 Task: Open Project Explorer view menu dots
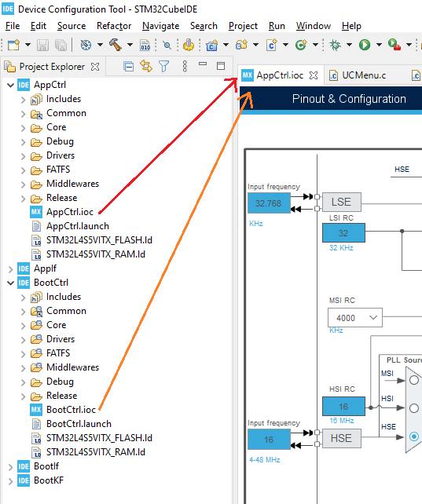point(185,67)
